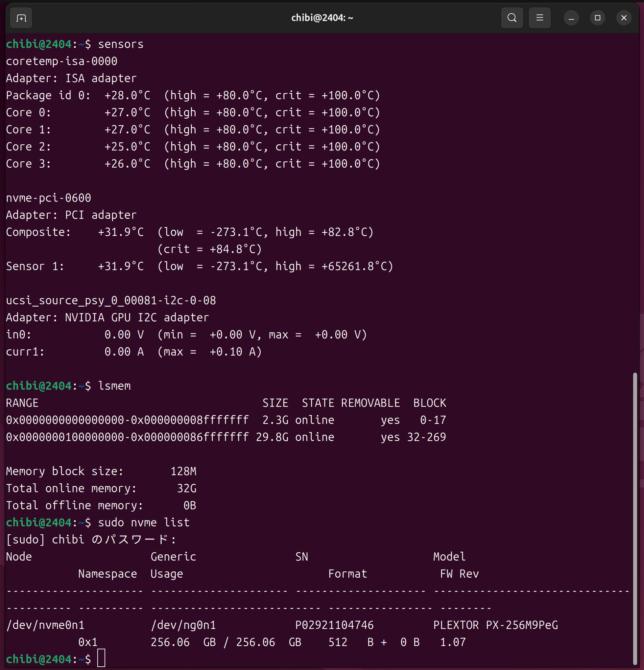The width and height of the screenshot is (644, 670).
Task: Click the nvme-pci-0600 sensor heading
Action: point(49,197)
